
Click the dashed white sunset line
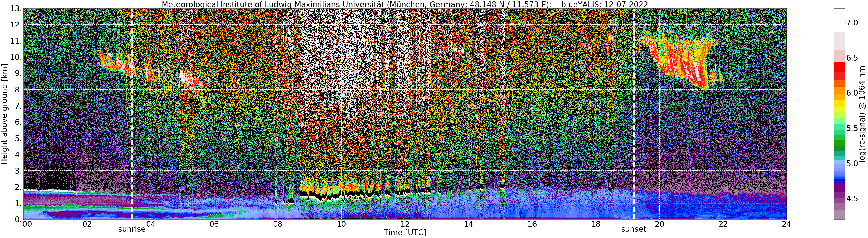click(634, 114)
